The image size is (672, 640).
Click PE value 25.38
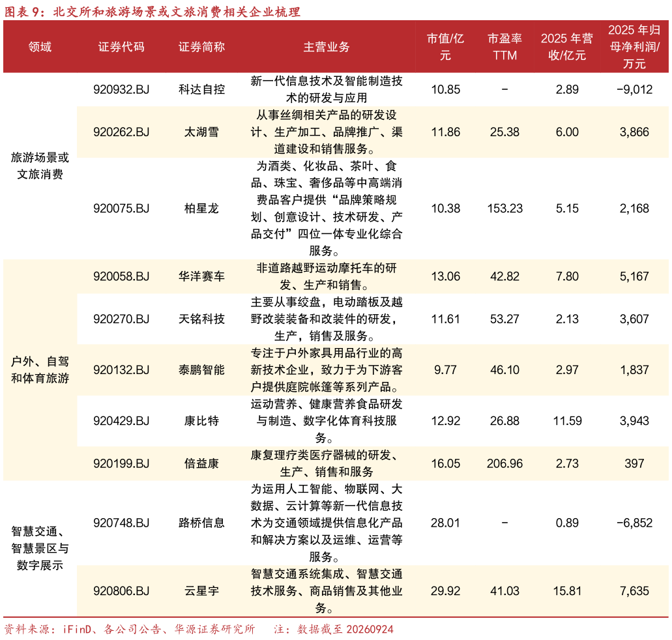[505, 132]
